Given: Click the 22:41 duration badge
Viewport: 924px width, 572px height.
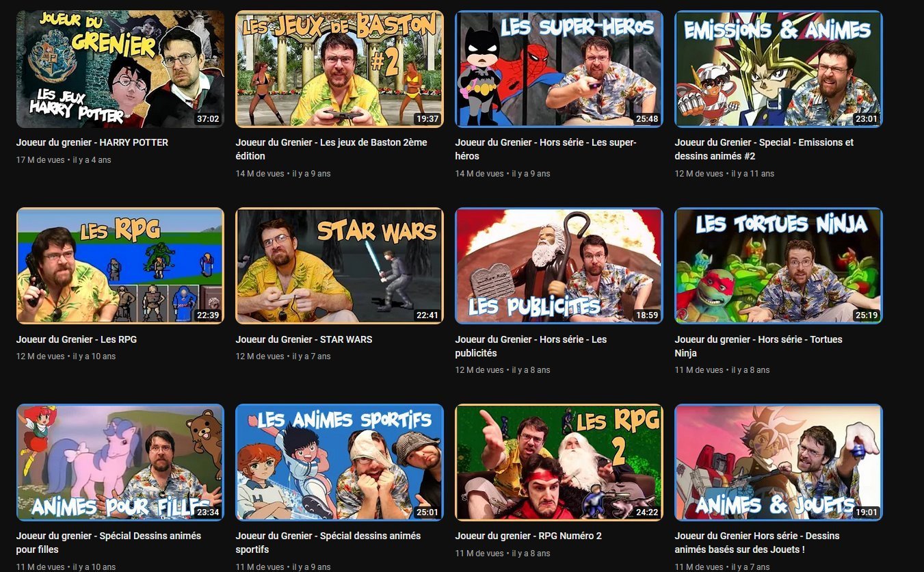Looking at the screenshot, I should click(x=427, y=315).
